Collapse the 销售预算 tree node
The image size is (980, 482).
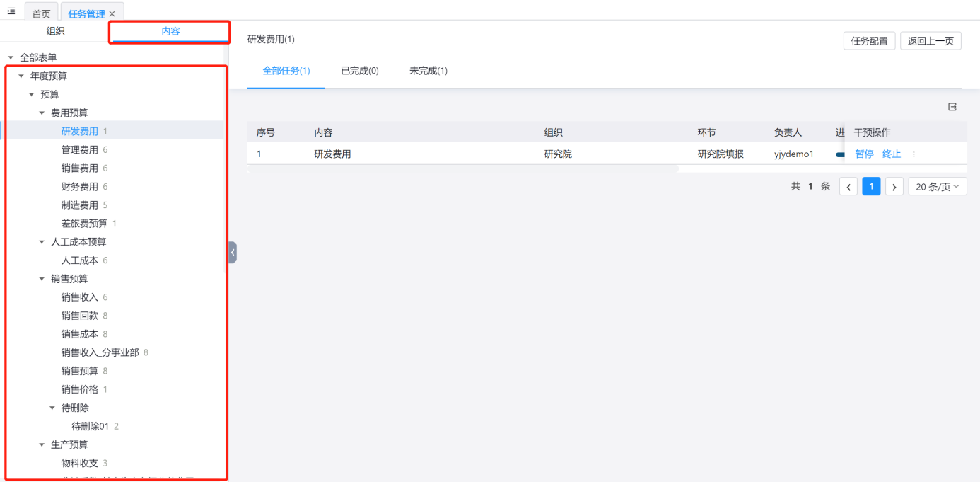pyautogui.click(x=42, y=279)
